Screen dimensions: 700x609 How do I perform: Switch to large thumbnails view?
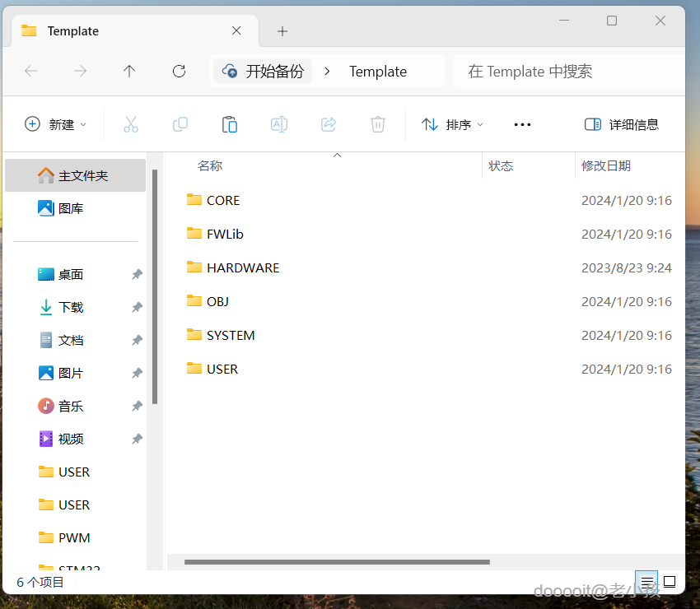669,582
